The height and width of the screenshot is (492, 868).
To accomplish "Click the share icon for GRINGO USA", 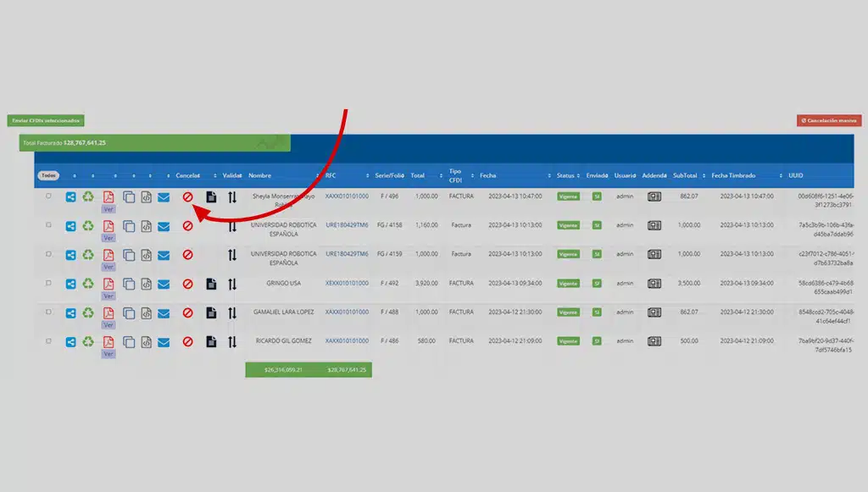I will 71,284.
